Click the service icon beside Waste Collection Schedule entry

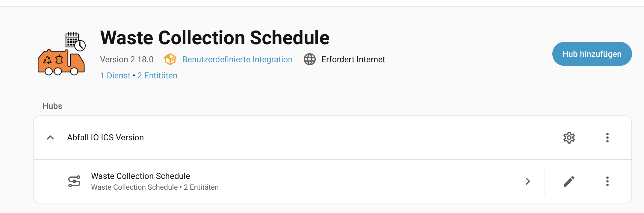click(x=74, y=181)
